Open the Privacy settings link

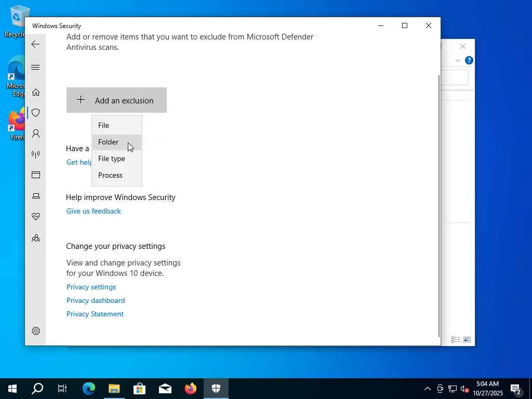tap(91, 287)
